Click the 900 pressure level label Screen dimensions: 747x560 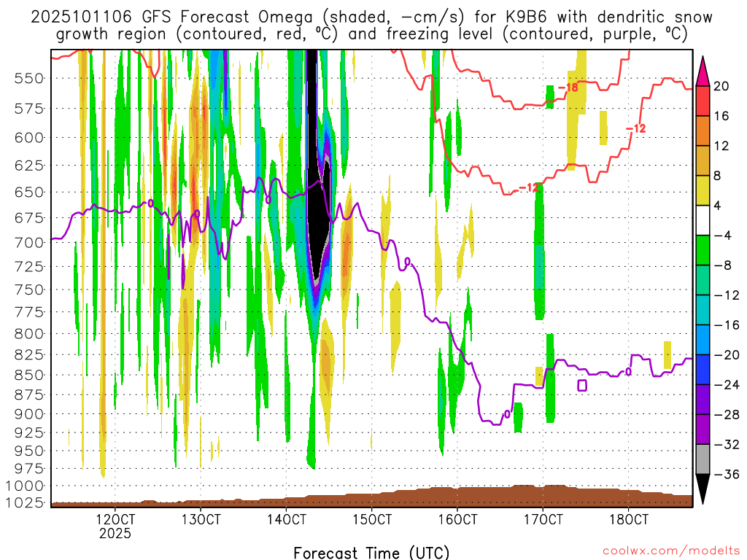coord(29,414)
